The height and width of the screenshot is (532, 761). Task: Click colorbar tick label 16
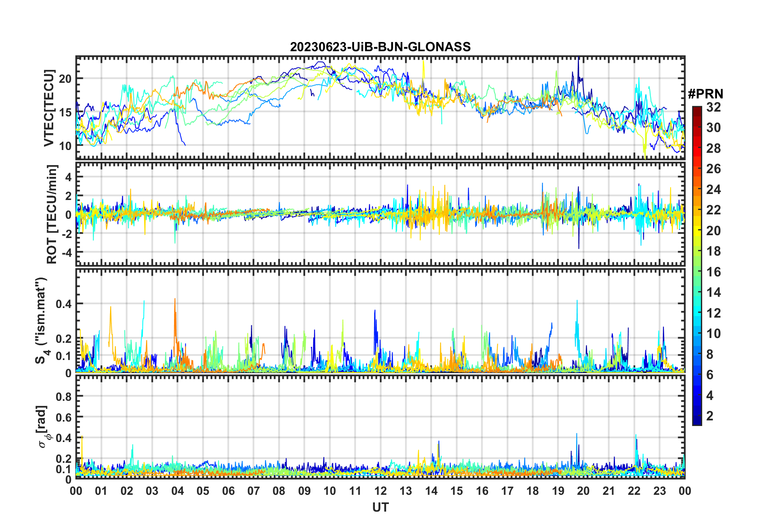(x=713, y=272)
